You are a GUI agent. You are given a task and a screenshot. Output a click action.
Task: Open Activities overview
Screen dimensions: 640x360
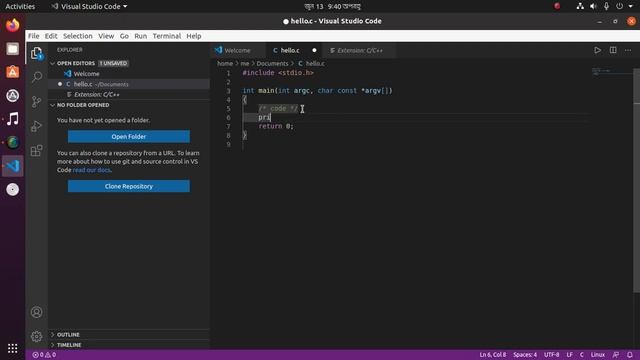coord(20,7)
